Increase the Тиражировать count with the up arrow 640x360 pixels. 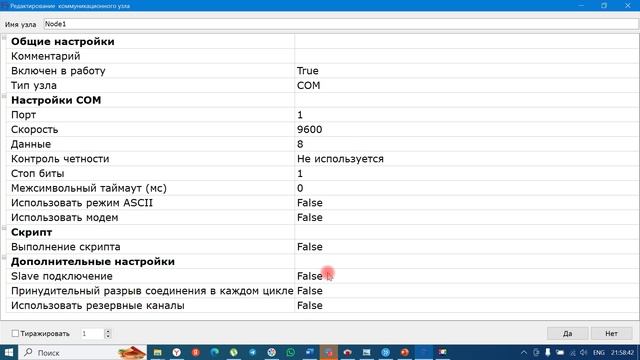pyautogui.click(x=108, y=331)
